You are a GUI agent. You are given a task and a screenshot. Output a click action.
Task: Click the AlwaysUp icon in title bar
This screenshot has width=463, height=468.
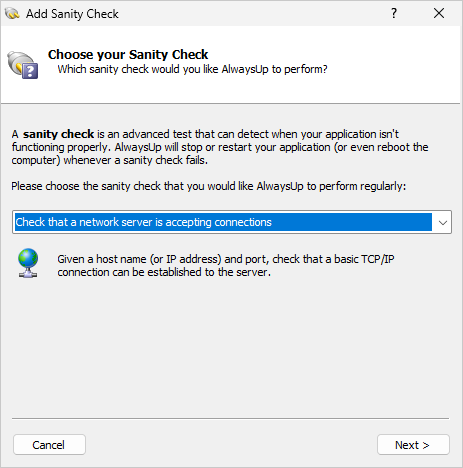[12, 14]
